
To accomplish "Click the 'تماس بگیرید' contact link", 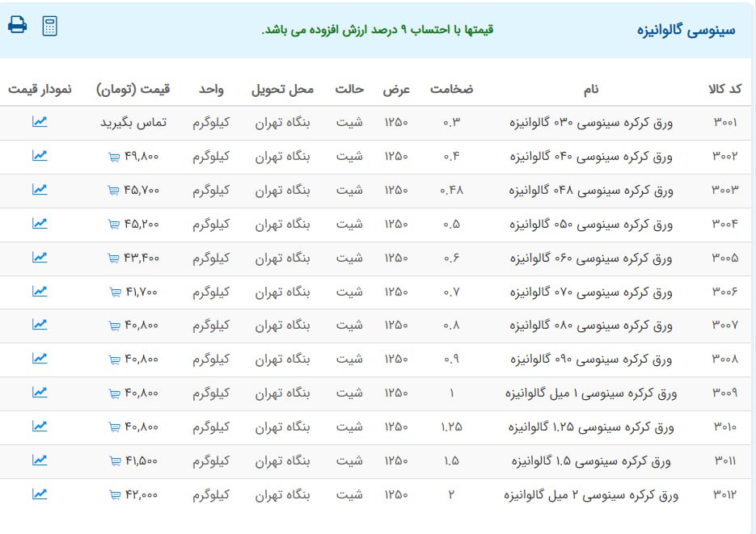I will click(x=133, y=123).
